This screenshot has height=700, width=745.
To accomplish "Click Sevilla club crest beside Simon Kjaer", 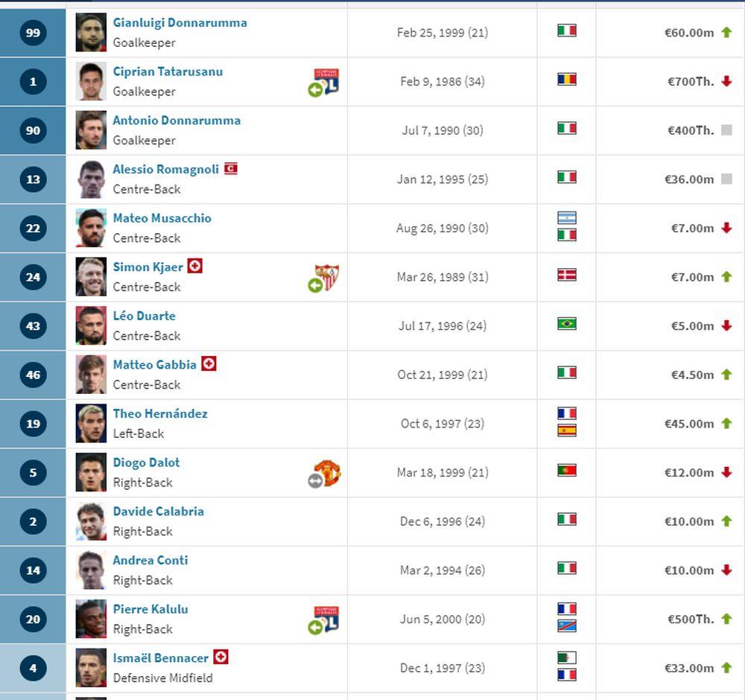I will click(328, 276).
